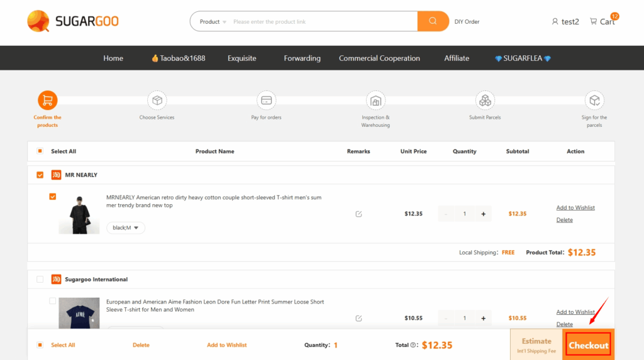This screenshot has width=644, height=360.
Task: Click the Checkout button
Action: (x=589, y=345)
